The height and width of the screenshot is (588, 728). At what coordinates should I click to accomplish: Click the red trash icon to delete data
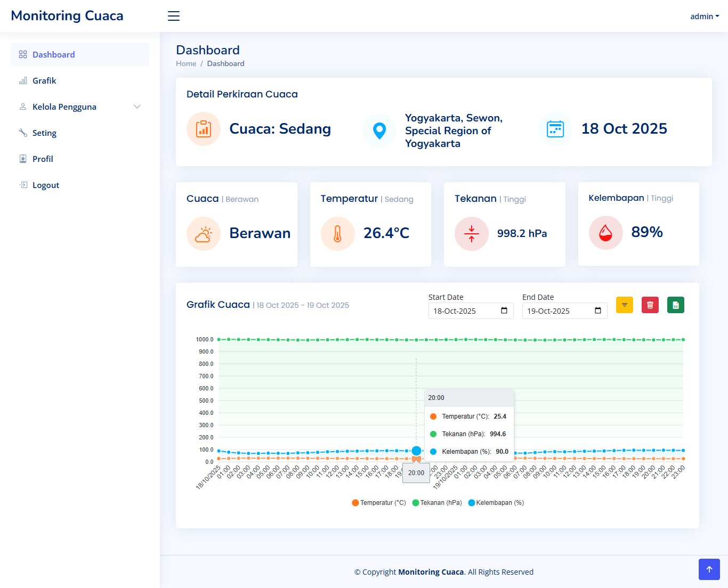click(x=650, y=305)
